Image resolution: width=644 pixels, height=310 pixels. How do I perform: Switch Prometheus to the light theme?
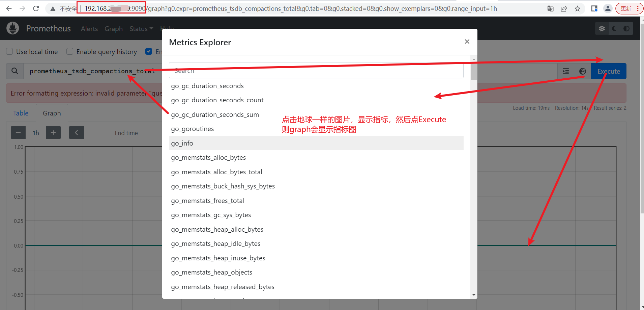click(x=602, y=29)
